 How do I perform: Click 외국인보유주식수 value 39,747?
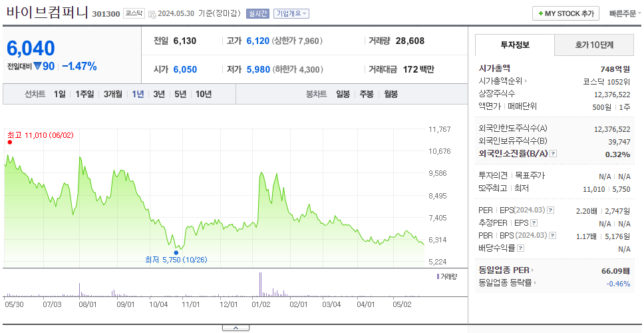click(x=619, y=142)
